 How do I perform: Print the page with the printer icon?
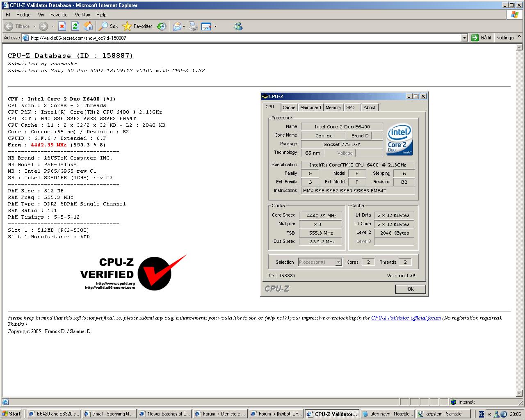point(193,26)
